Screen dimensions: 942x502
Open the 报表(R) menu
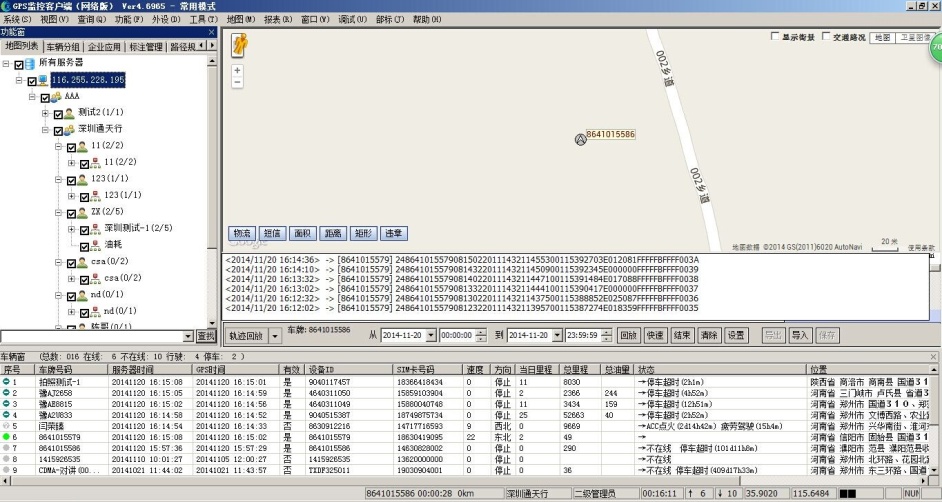coord(278,19)
